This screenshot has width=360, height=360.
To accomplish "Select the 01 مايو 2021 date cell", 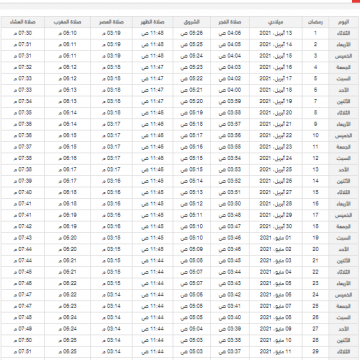I will (276, 238).
